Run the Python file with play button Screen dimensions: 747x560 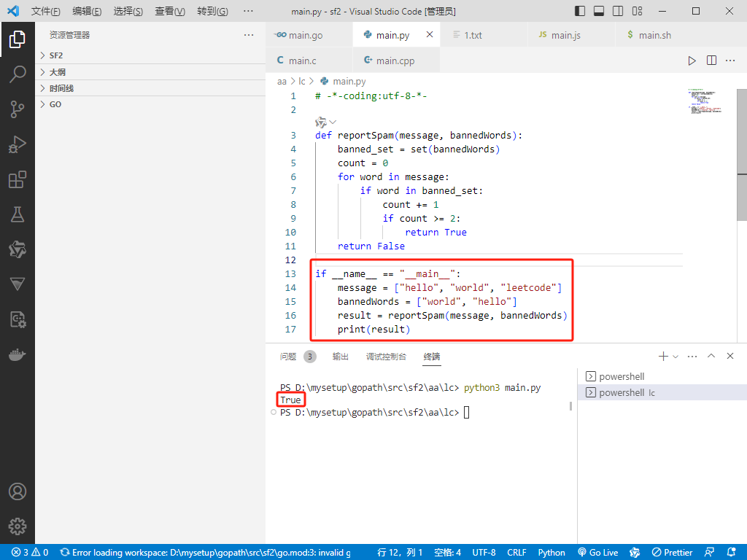[692, 61]
